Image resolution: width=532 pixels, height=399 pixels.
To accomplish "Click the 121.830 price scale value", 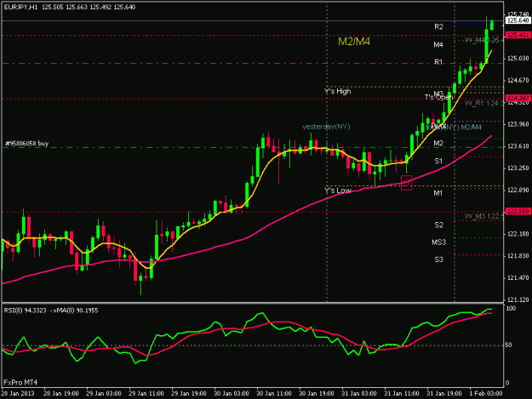I will (518, 256).
